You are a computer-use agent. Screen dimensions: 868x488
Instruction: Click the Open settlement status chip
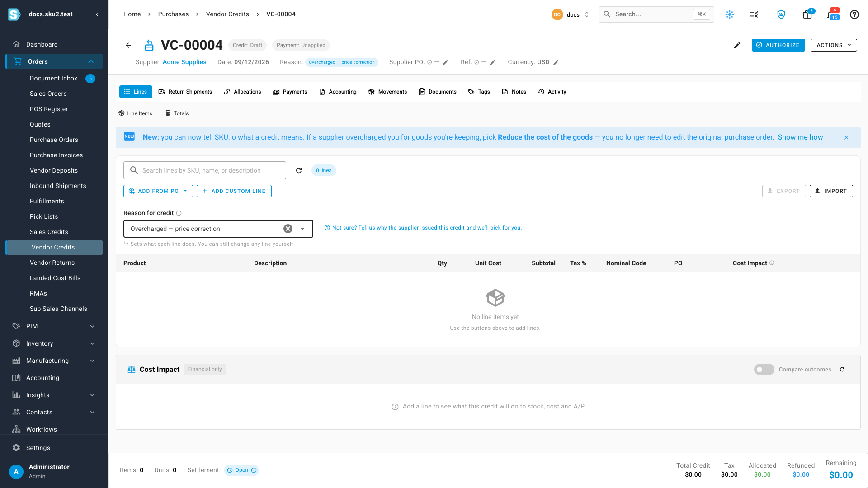tap(241, 470)
